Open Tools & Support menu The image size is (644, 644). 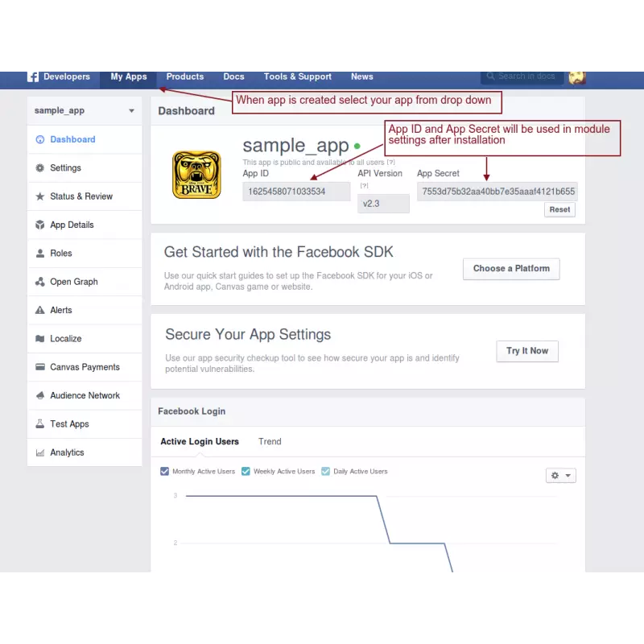297,76
